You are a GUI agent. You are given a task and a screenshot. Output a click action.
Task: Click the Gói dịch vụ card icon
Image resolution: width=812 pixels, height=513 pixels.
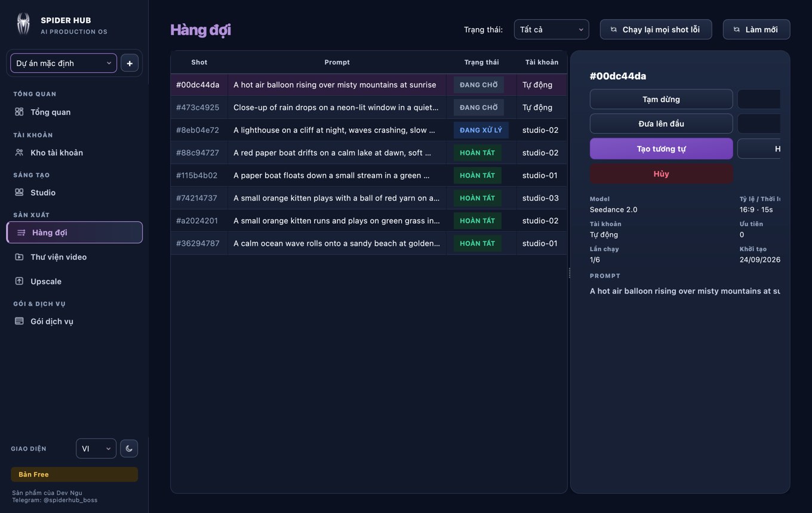point(19,321)
